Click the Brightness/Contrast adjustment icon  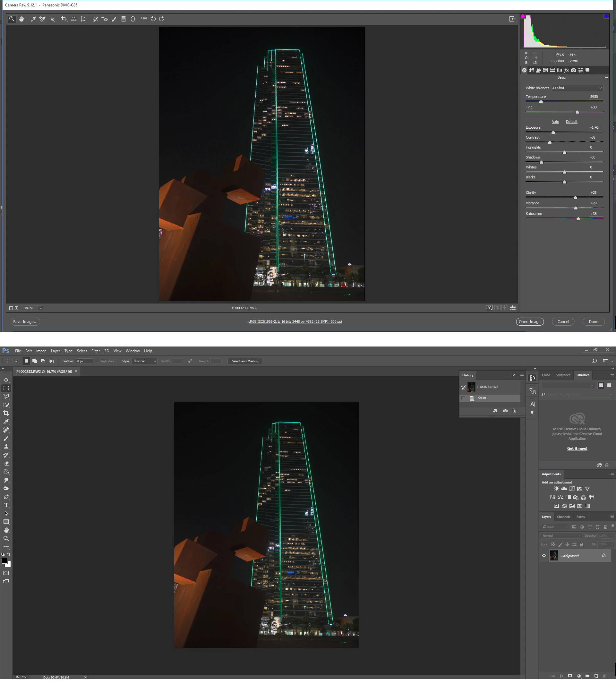click(556, 489)
